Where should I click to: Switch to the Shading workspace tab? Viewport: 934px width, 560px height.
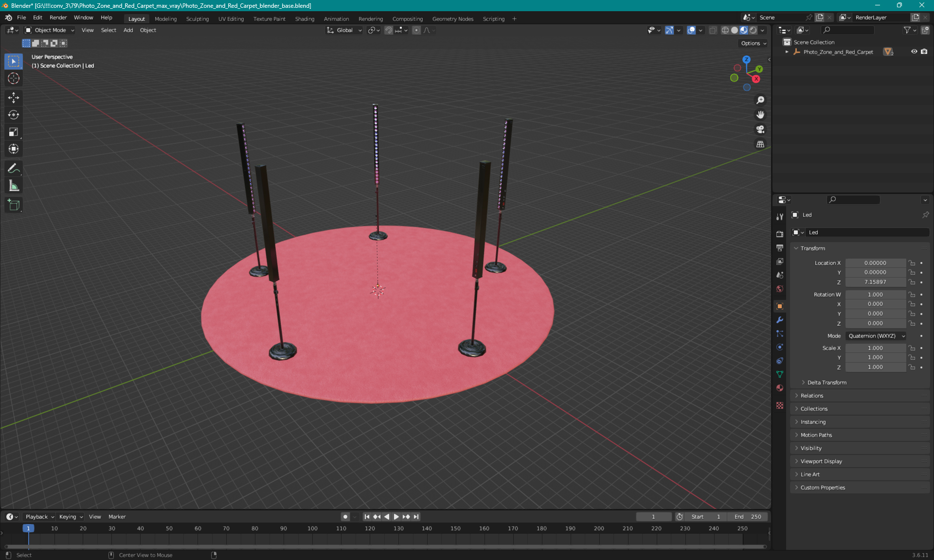point(305,19)
